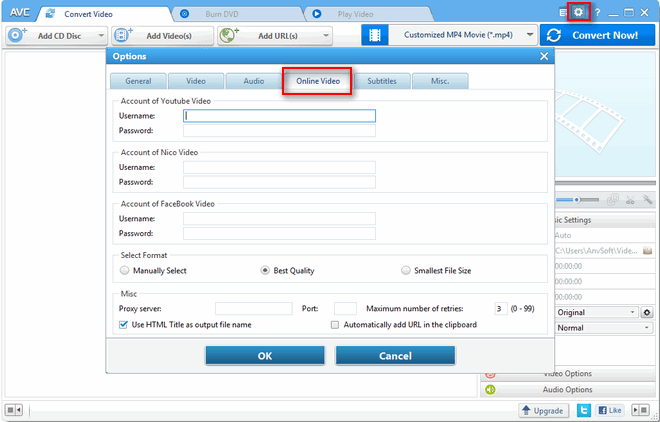
Task: Switch to Audio options tab
Action: click(x=254, y=81)
